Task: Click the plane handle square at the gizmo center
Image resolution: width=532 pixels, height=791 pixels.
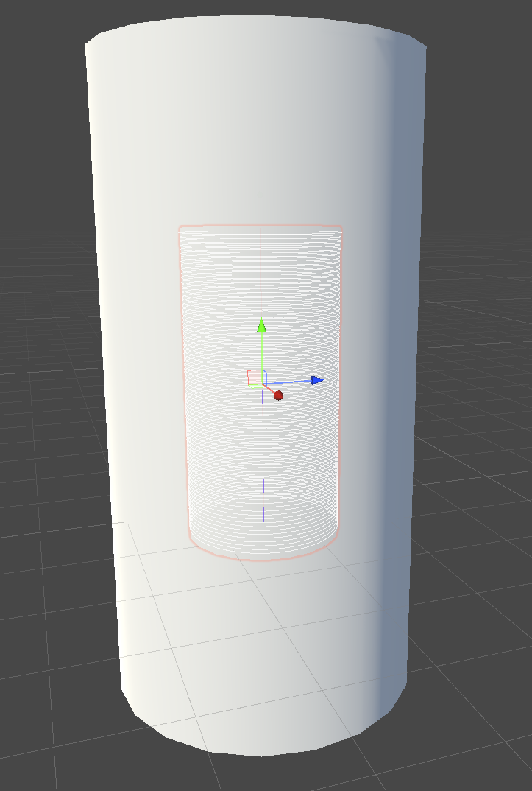Action: pyautogui.click(x=255, y=378)
